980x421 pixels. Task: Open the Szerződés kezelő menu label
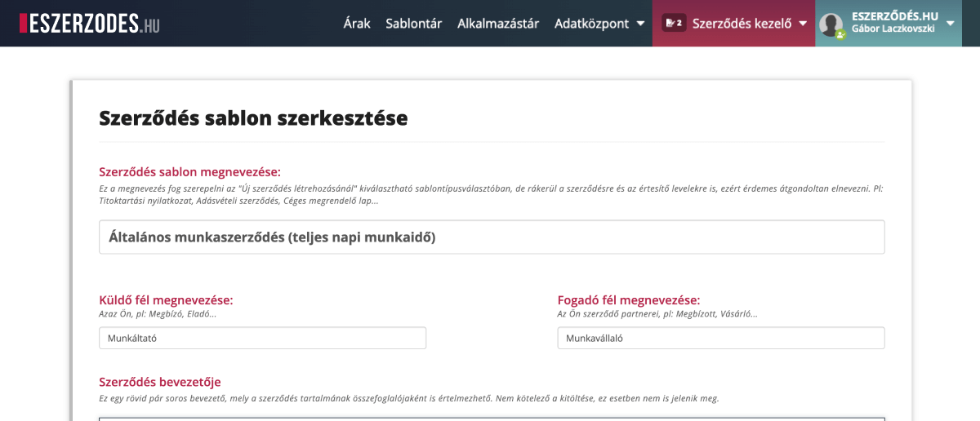tap(742, 24)
